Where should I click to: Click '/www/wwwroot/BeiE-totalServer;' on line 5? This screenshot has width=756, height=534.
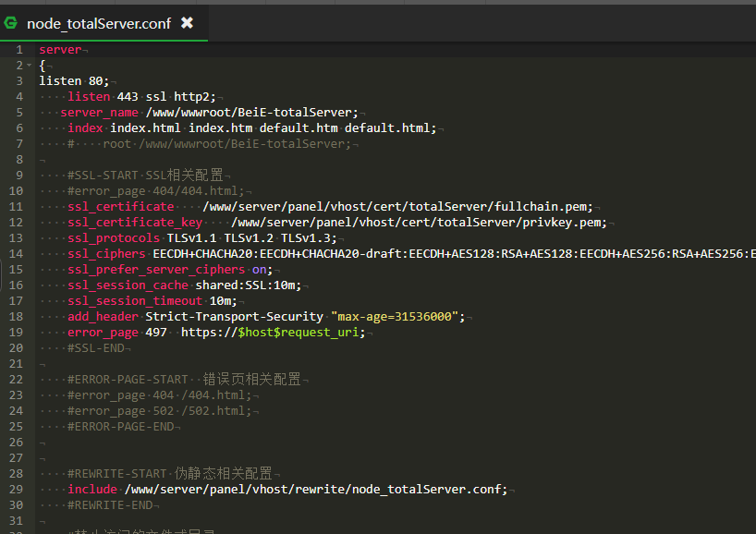point(252,113)
